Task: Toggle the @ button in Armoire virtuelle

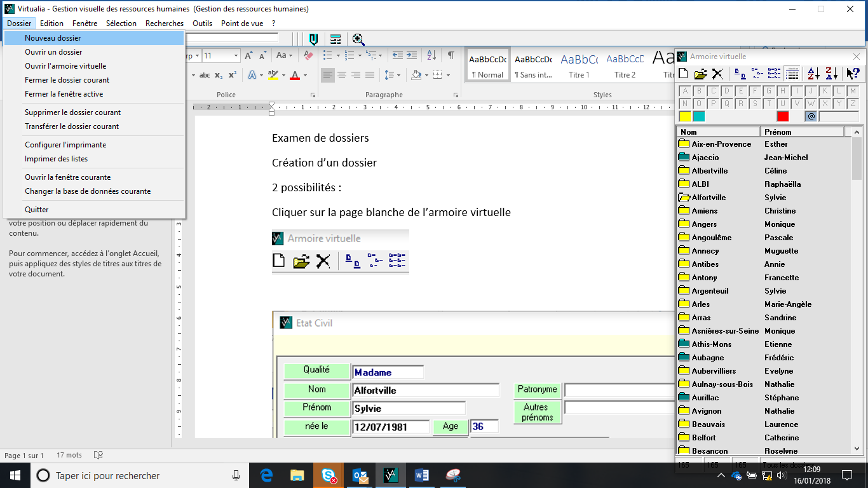Action: point(811,116)
